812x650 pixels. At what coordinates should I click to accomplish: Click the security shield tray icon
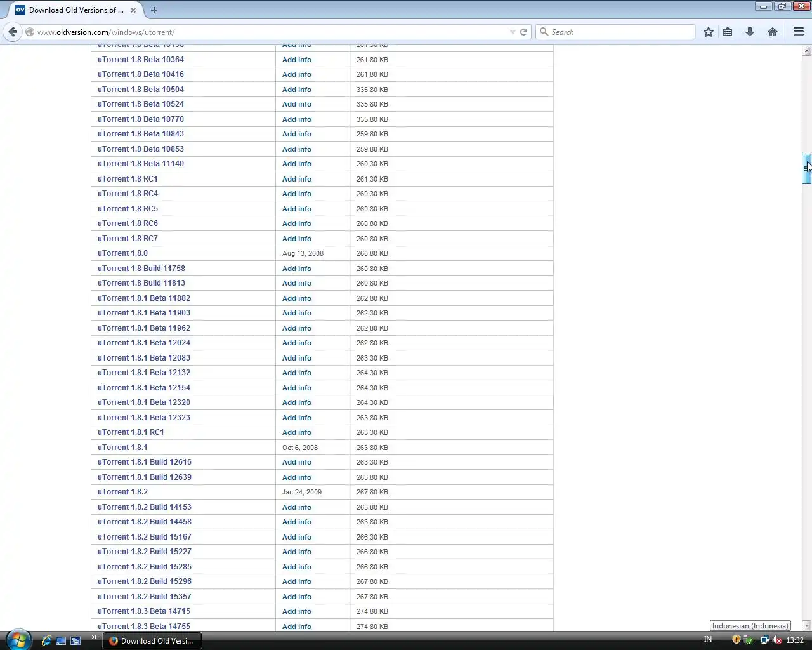[737, 640]
